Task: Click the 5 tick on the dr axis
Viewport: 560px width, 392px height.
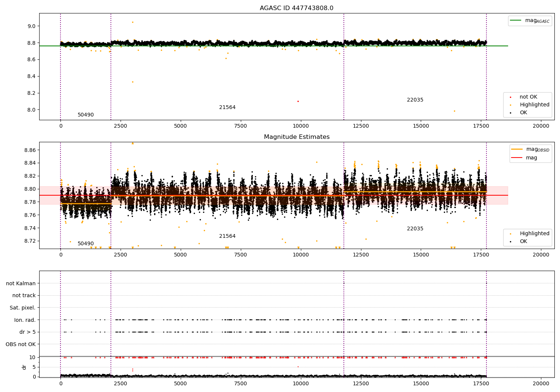Action: click(34, 367)
